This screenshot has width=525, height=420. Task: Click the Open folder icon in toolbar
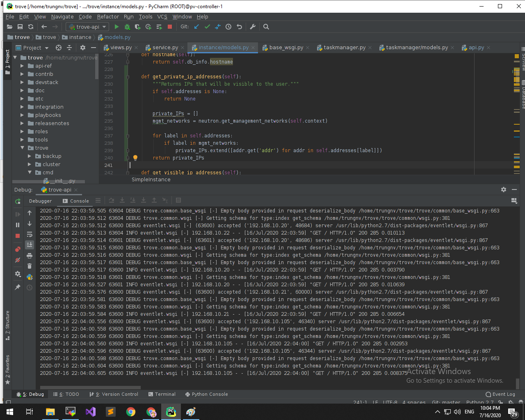click(10, 27)
